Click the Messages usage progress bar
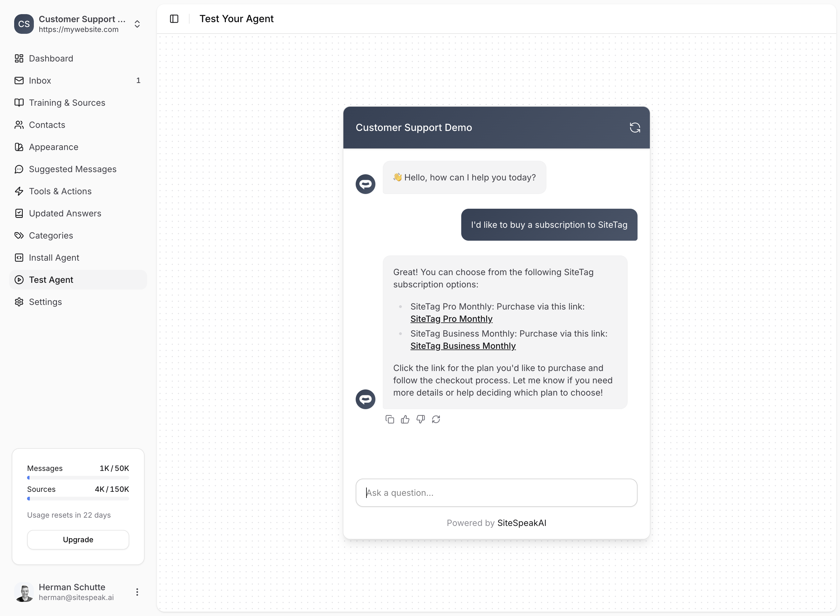Viewport: 840px width, 616px height. [78, 478]
